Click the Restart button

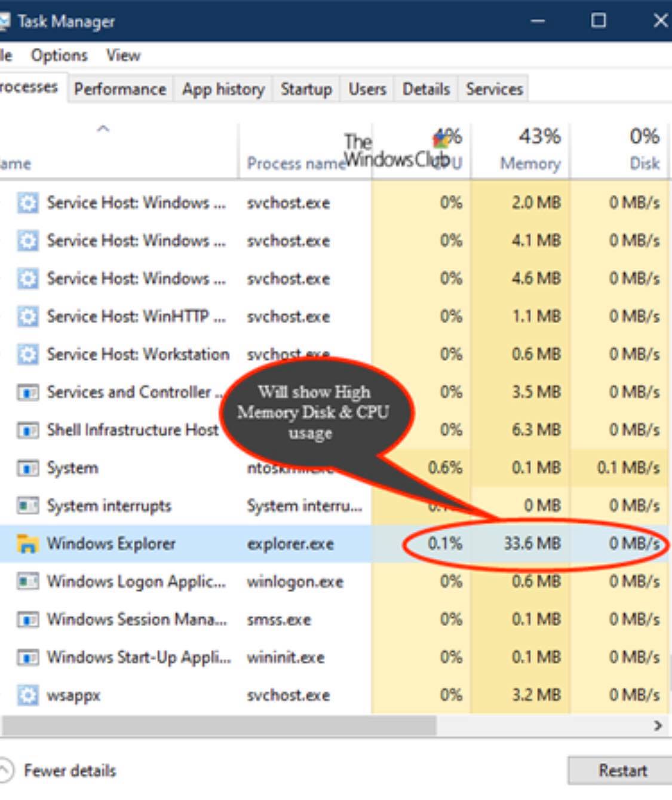[x=621, y=771]
